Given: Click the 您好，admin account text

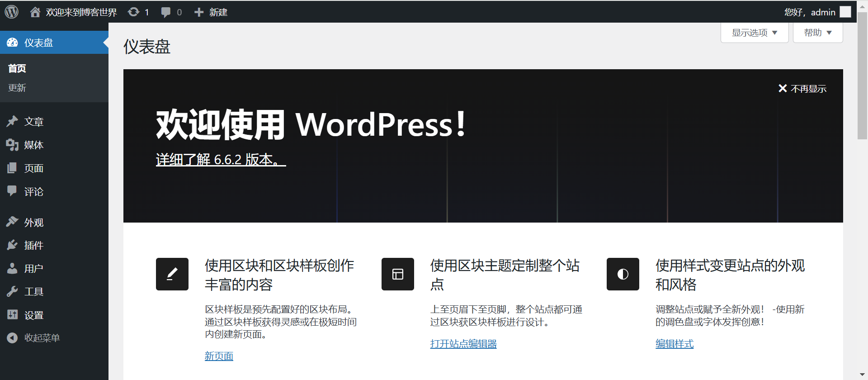Looking at the screenshot, I should click(810, 12).
